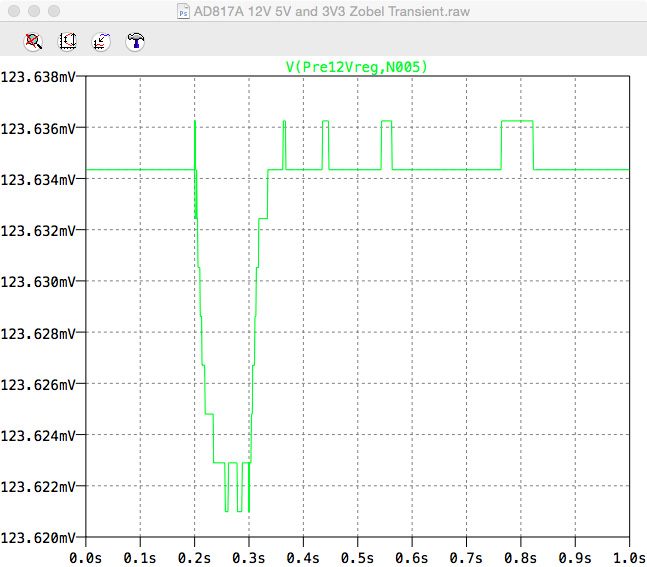
Task: Click the 0.8s time axis label
Action: pyautogui.click(x=521, y=558)
